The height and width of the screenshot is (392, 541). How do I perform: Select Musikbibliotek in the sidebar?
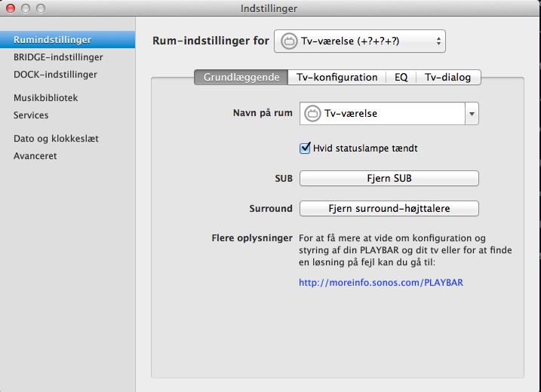[x=45, y=98]
